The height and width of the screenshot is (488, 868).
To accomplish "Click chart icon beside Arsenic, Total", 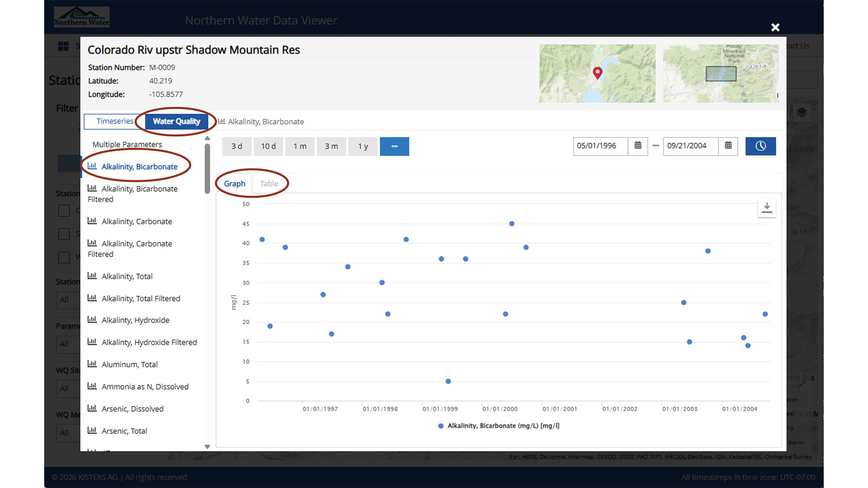I will (x=92, y=430).
